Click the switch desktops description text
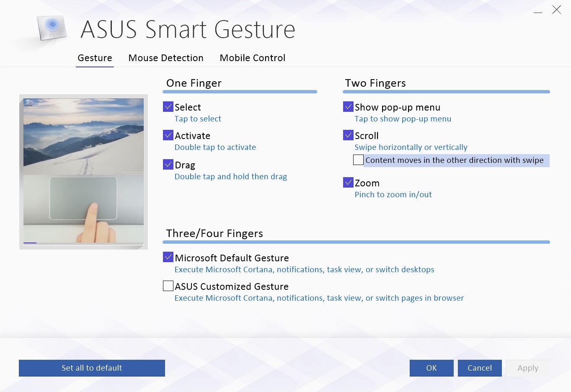 point(305,270)
